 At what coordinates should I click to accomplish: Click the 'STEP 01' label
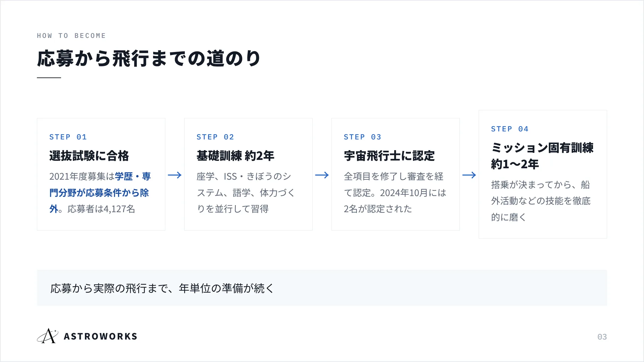point(68,137)
